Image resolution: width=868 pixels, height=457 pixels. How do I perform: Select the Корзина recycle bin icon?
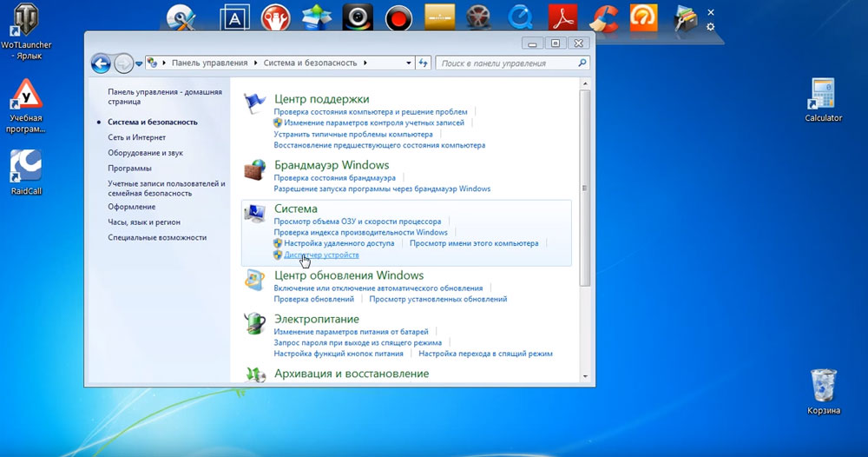point(823,392)
